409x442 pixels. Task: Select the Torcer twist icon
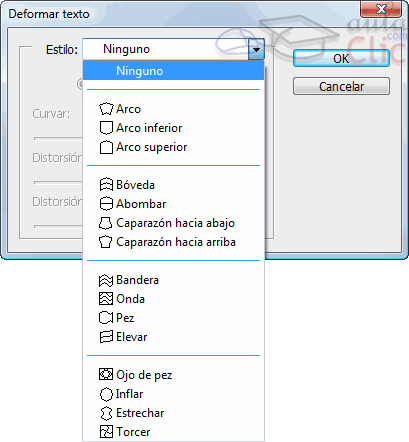pyautogui.click(x=106, y=432)
